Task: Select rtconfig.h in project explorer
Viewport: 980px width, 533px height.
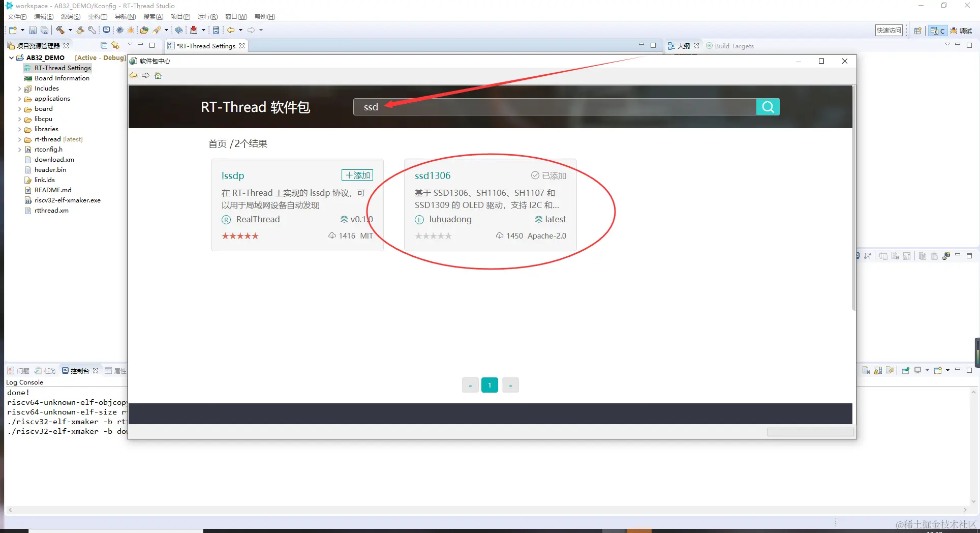Action: click(48, 150)
